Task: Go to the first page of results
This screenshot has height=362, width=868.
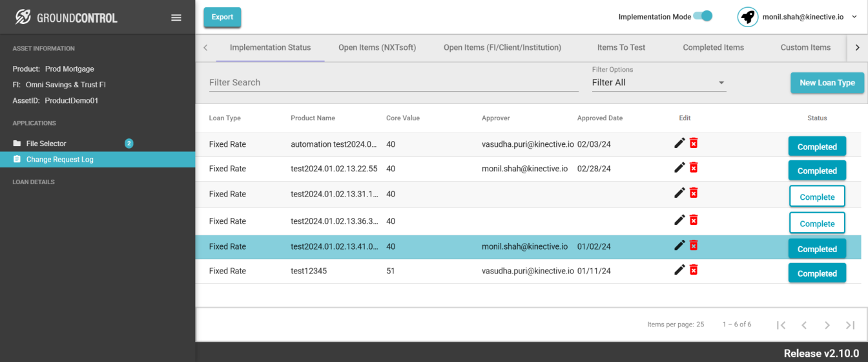Action: click(781, 325)
